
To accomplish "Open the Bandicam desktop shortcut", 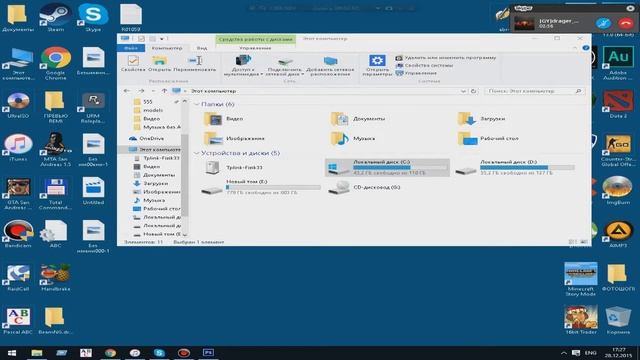I will click(x=18, y=234).
